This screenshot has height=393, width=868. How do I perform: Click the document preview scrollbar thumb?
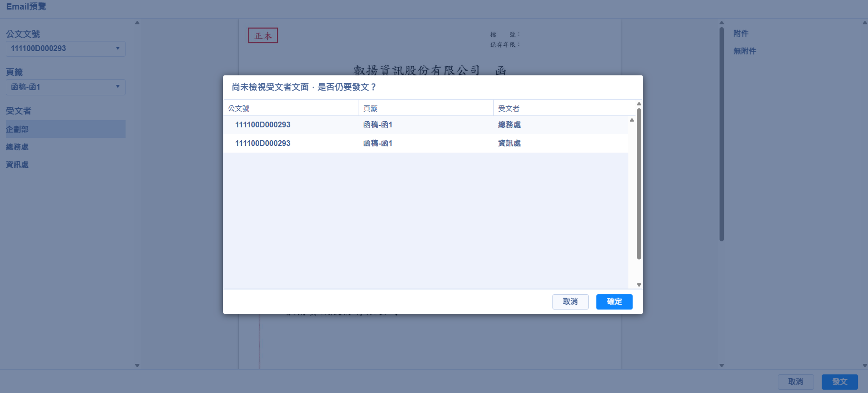coord(721,134)
